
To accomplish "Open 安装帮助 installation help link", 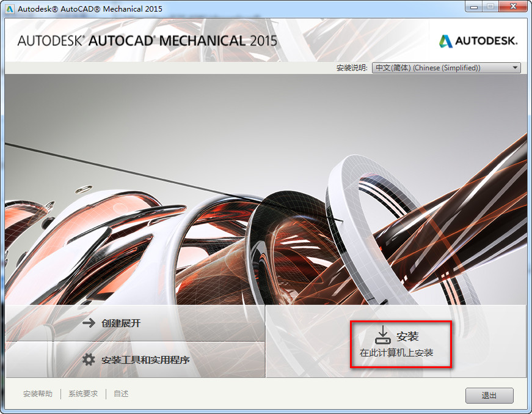I will [37, 394].
